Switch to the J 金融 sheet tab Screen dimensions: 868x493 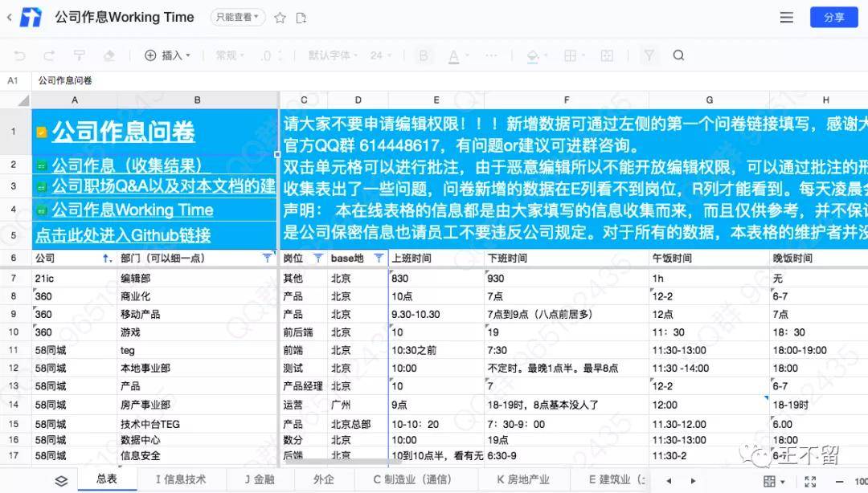click(x=260, y=479)
